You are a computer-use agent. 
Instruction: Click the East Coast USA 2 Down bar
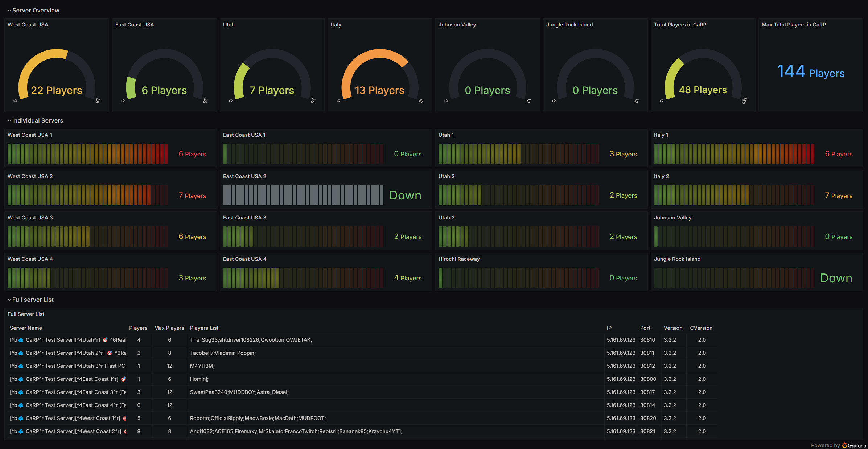pyautogui.click(x=303, y=195)
